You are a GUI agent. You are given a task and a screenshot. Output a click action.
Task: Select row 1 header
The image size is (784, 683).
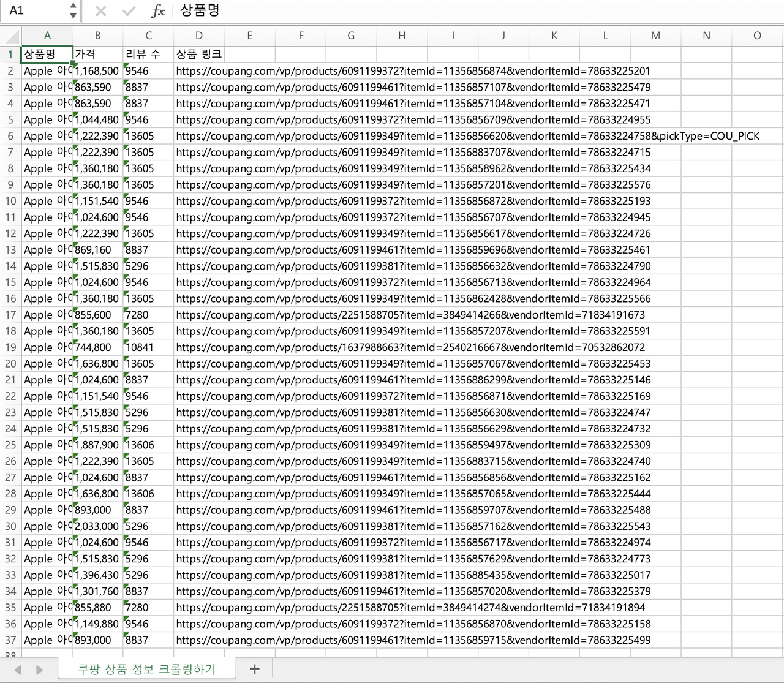click(x=10, y=54)
